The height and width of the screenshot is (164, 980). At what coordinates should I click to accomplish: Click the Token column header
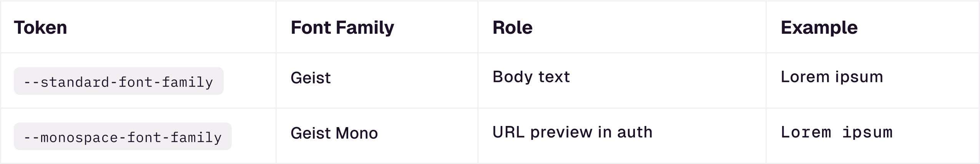pos(40,28)
